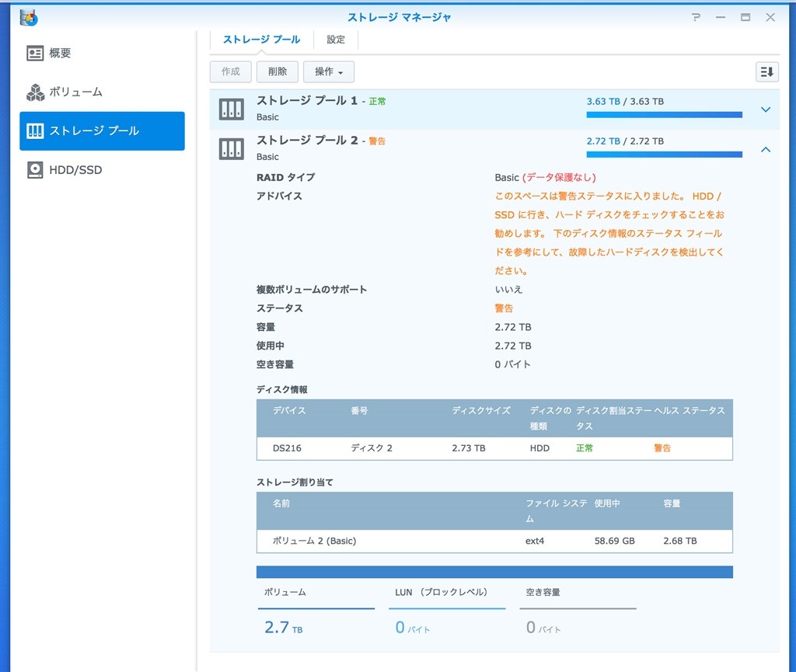This screenshot has height=672, width=796.
Task: Select the ボリューム sidebar icon
Action: pyautogui.click(x=34, y=92)
